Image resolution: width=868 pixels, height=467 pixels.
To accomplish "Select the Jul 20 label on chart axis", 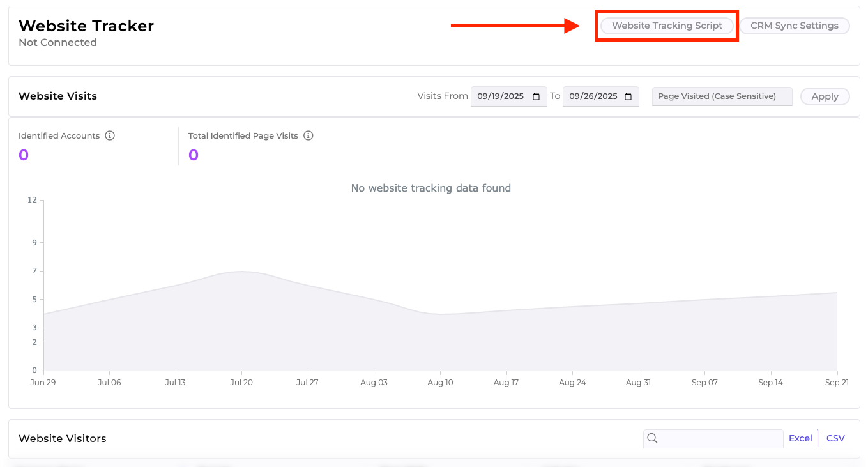I will click(241, 383).
